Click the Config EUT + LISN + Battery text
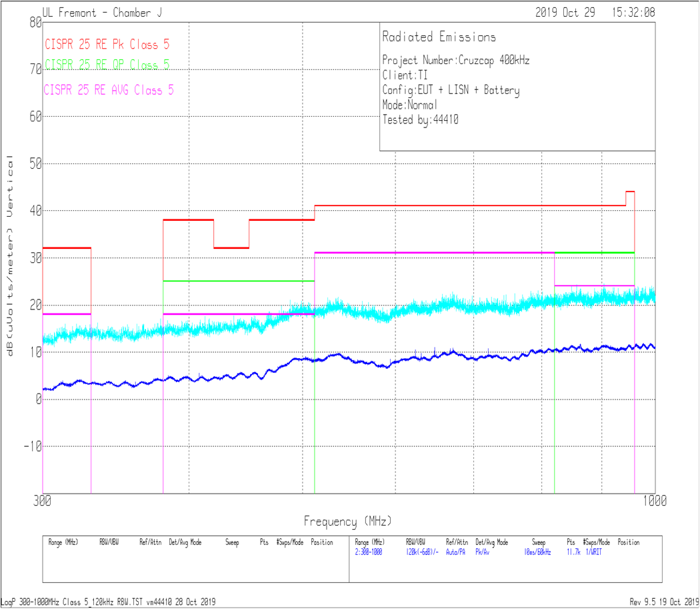The width and height of the screenshot is (700, 609). (x=451, y=90)
